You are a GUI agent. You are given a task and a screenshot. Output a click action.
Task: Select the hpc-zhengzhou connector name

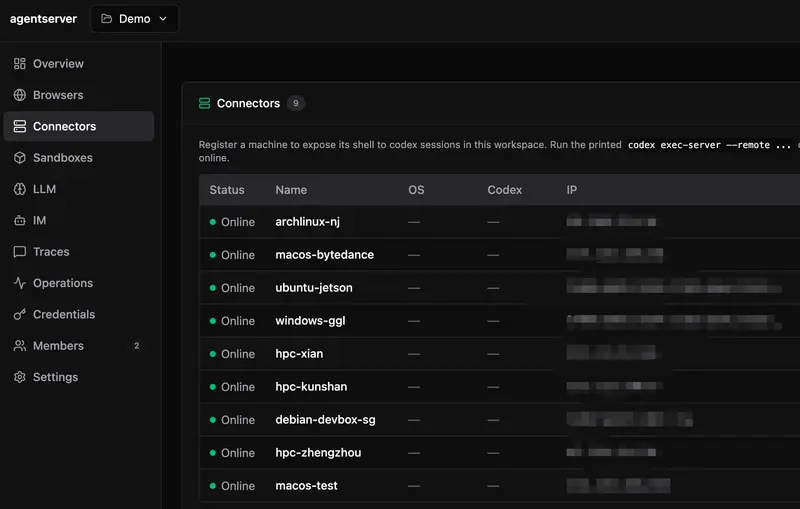click(x=318, y=453)
